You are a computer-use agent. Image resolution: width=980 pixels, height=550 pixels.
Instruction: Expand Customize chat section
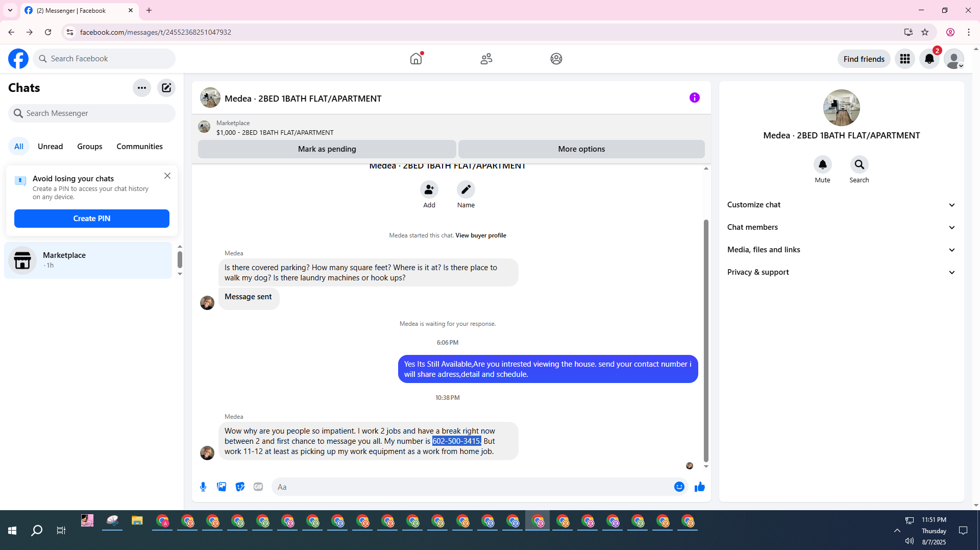point(841,205)
